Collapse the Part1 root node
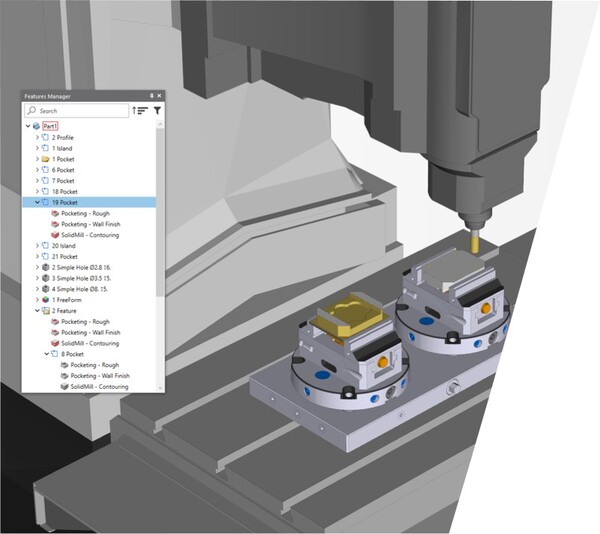The image size is (600, 534). pyautogui.click(x=28, y=127)
